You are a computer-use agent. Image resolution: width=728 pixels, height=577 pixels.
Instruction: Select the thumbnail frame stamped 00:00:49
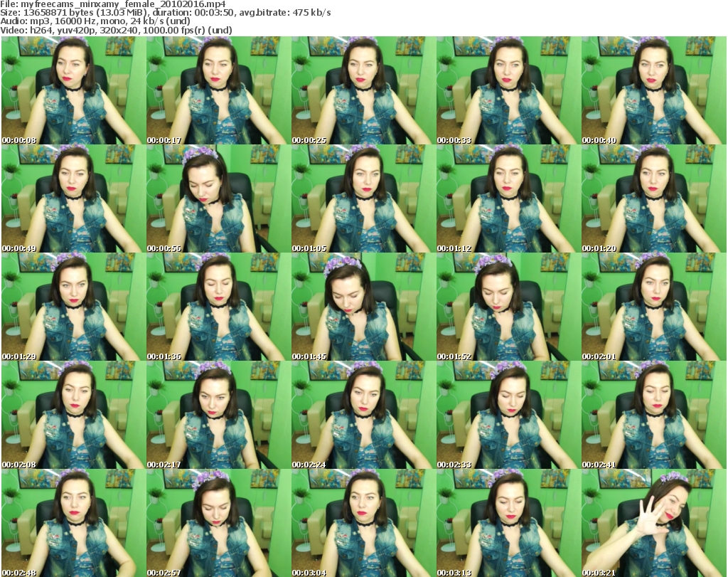(73, 198)
